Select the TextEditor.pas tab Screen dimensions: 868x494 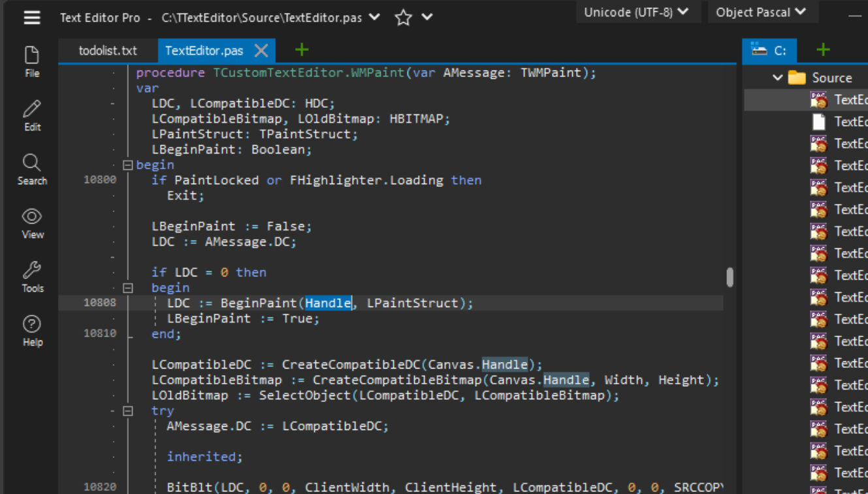click(x=202, y=50)
